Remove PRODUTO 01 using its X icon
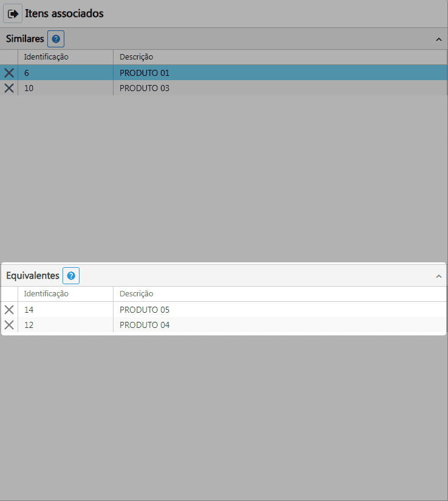Viewport: 448px width, 501px height. pyautogui.click(x=9, y=73)
